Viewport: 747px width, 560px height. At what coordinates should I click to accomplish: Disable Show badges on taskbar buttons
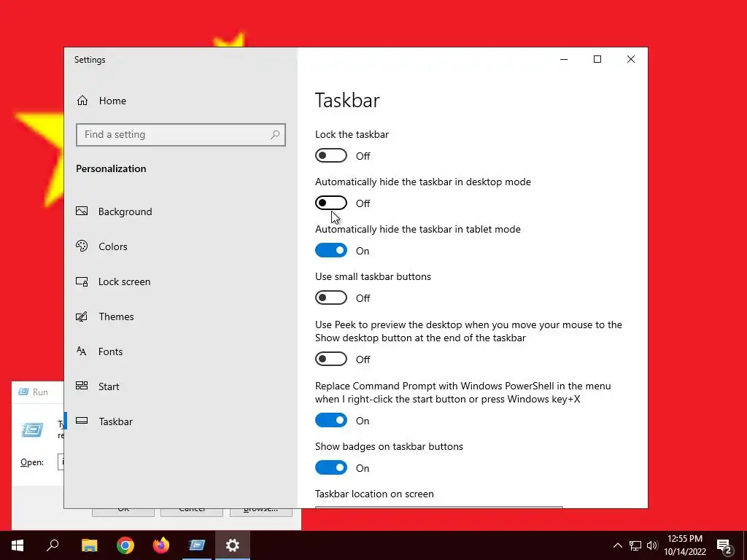pos(331,467)
